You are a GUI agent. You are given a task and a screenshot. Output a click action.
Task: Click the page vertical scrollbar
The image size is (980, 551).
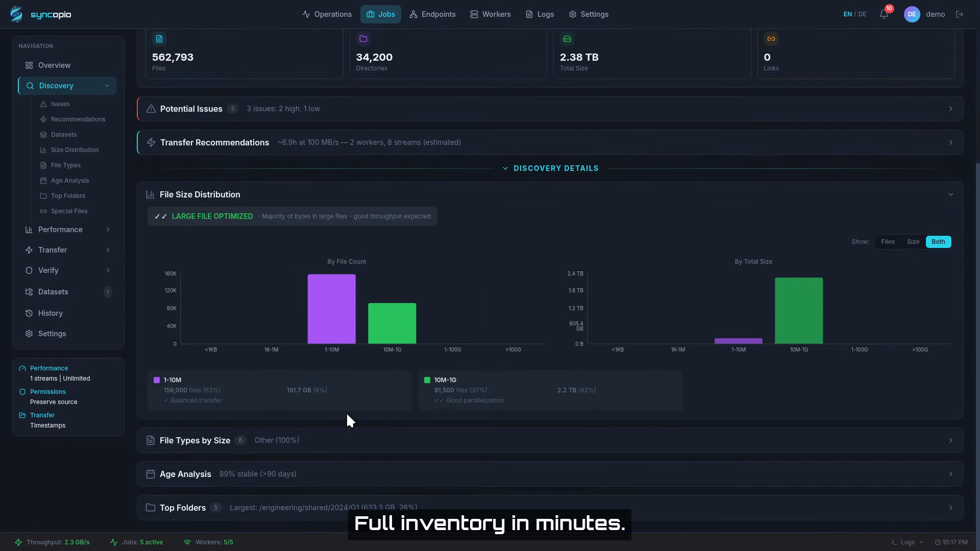tap(977, 347)
